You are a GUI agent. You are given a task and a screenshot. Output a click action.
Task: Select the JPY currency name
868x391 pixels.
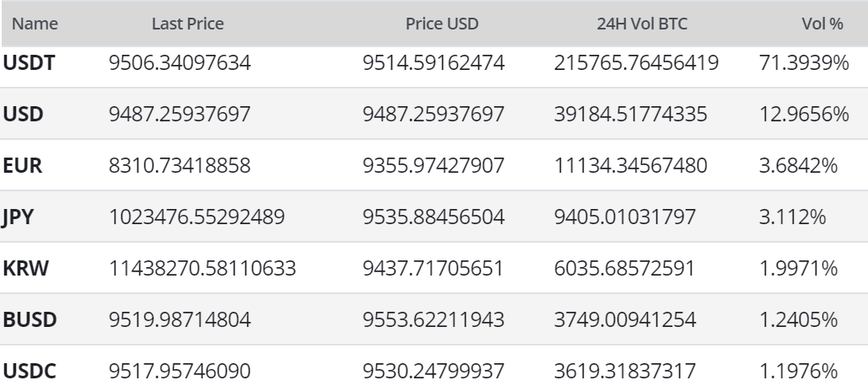(18, 217)
